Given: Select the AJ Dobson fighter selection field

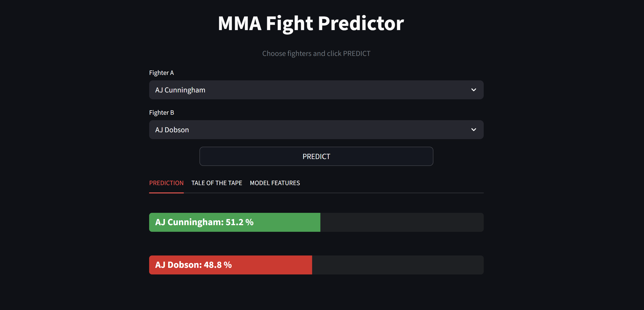Looking at the screenshot, I should click(316, 130).
